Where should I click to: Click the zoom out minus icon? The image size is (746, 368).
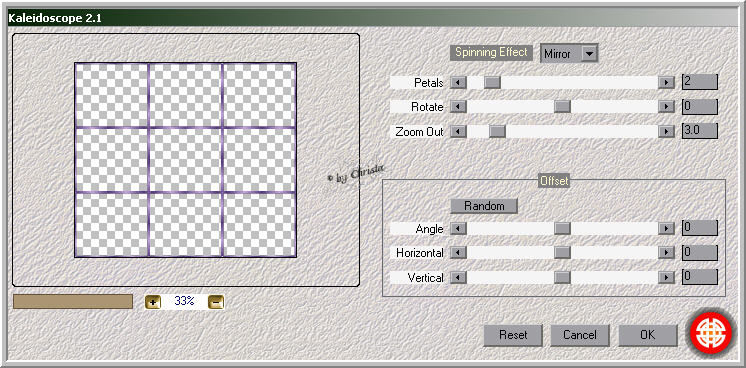coord(216,301)
